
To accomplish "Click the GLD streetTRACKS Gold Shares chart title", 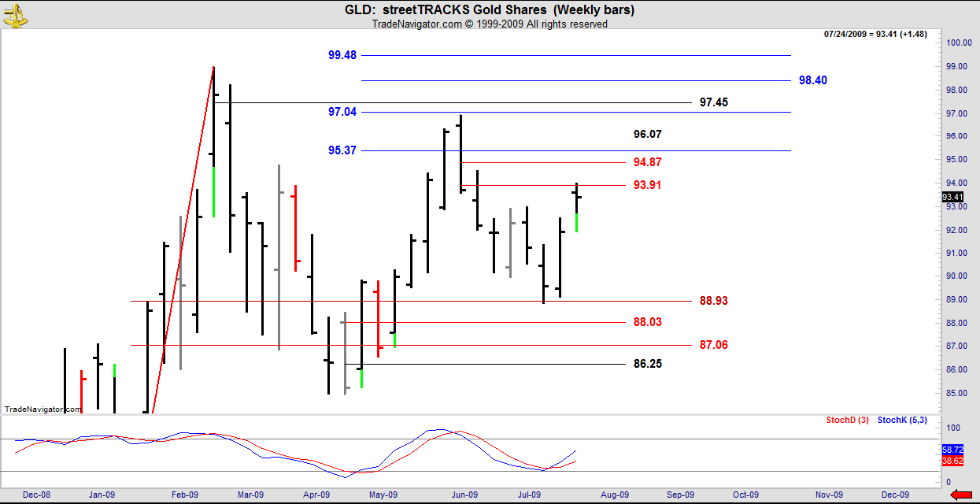I will (x=489, y=10).
